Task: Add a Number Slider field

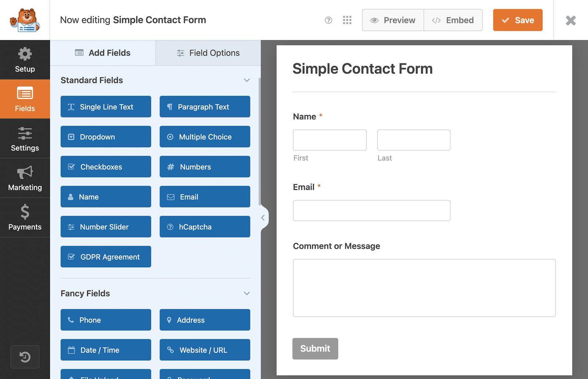Action: tap(106, 227)
